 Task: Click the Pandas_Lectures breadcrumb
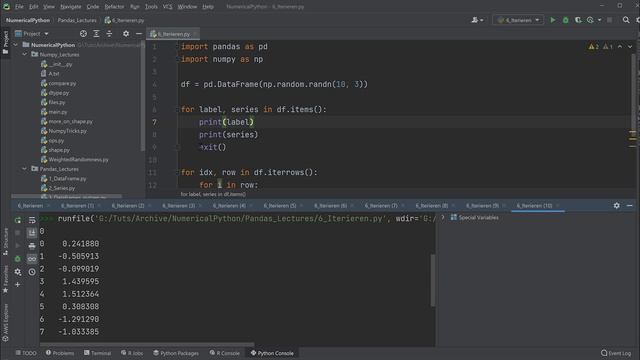pyautogui.click(x=77, y=20)
